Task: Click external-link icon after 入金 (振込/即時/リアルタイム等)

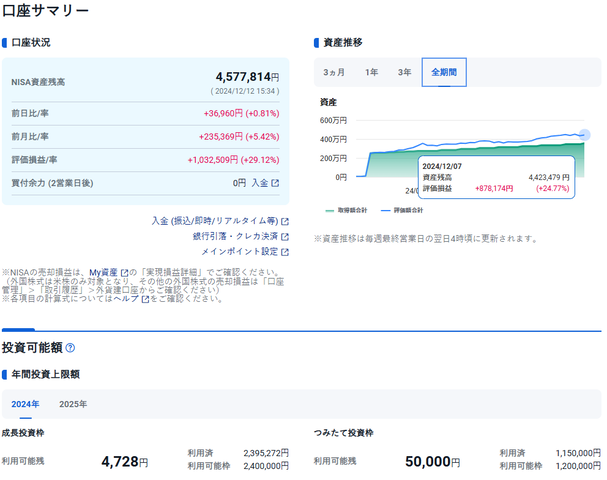Action: click(285, 221)
